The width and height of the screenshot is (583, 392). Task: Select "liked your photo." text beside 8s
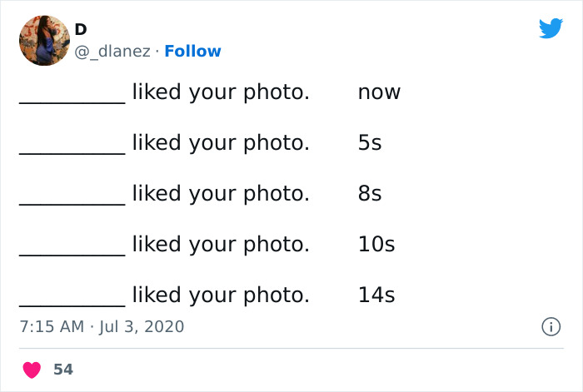(x=220, y=194)
